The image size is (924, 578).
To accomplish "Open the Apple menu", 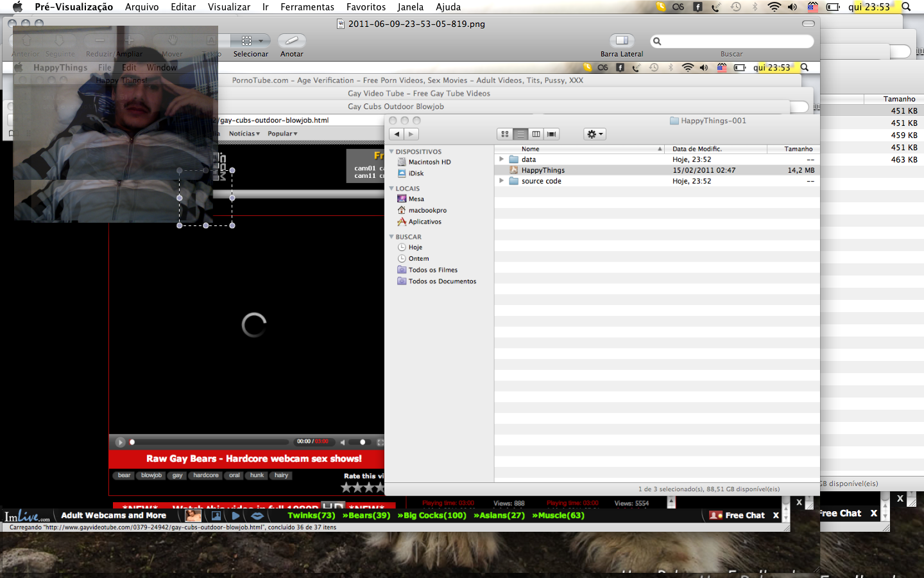I will pyautogui.click(x=17, y=7).
